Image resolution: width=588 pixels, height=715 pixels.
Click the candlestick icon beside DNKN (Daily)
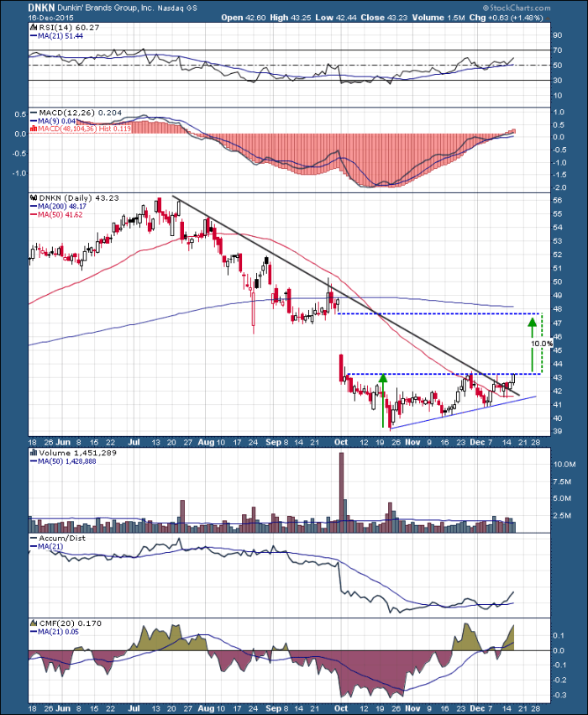coord(34,198)
